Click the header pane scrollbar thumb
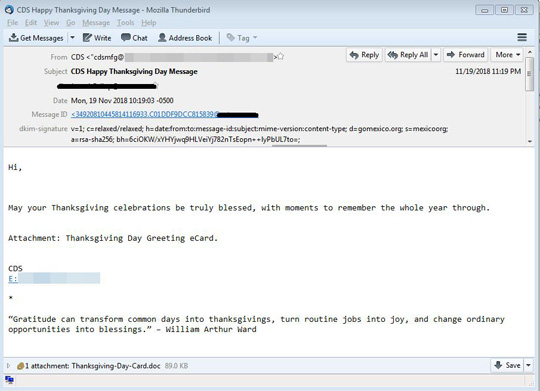Screen dimensions: 540x391 click(x=530, y=74)
